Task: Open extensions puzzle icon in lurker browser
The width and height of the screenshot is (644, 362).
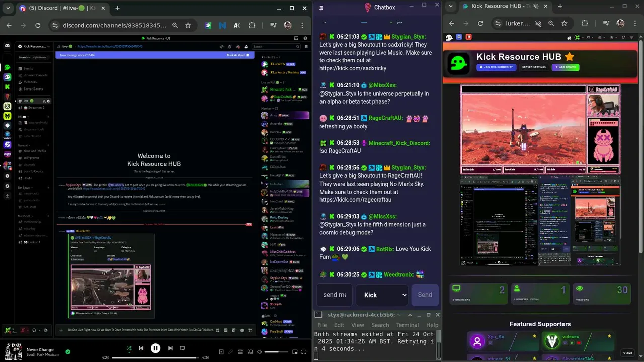Action: pos(585,24)
